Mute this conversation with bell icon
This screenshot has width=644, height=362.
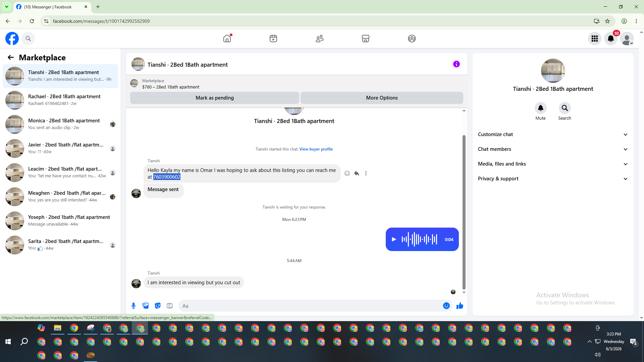click(541, 108)
